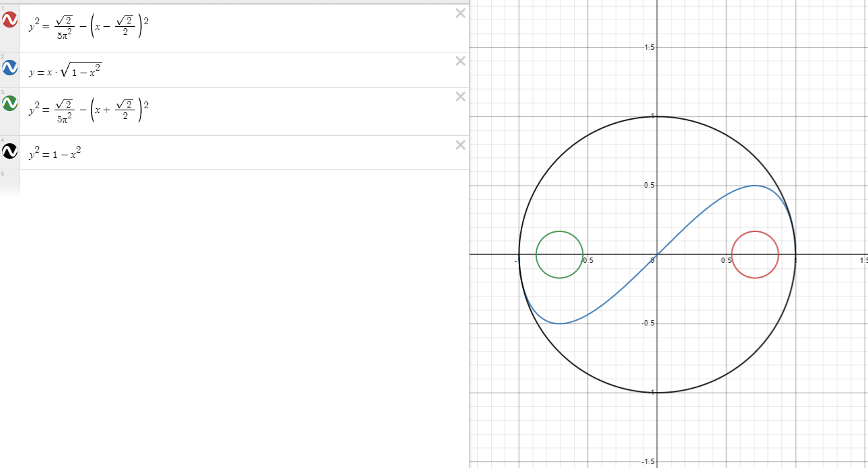The width and height of the screenshot is (868, 468).
Task: Delete the third expression using its X
Action: 460,97
